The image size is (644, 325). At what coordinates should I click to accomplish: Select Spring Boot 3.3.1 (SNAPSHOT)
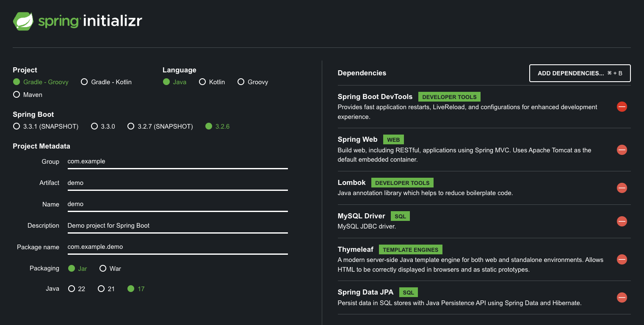click(x=46, y=127)
